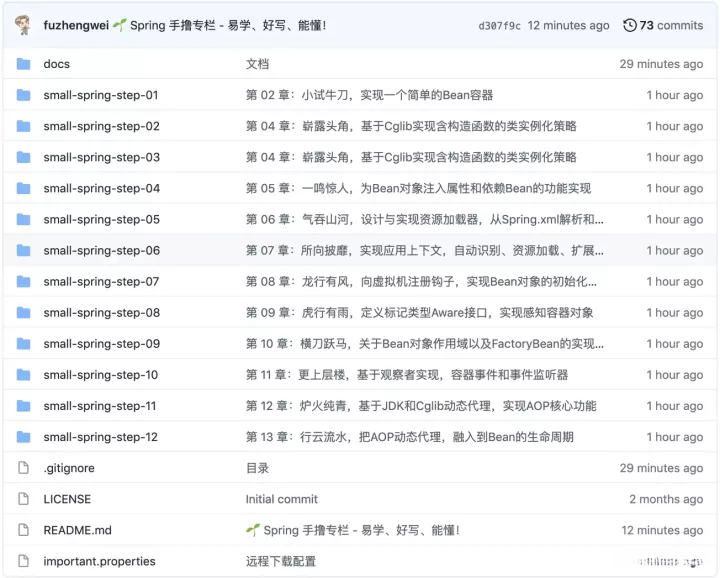This screenshot has height=578, width=720.
Task: Click folder icon for small-spring-step-10
Action: [23, 375]
